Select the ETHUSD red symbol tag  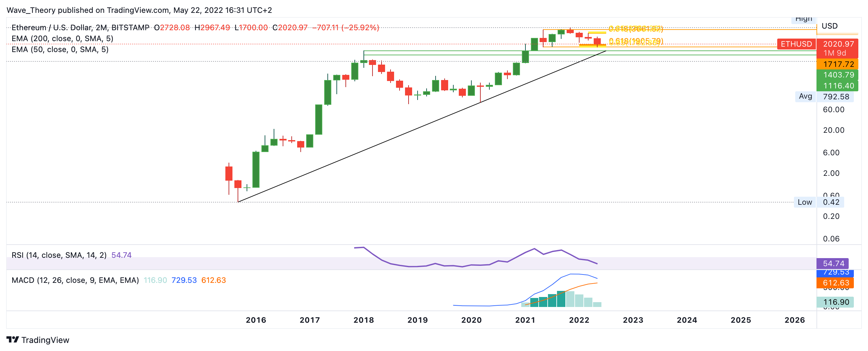pyautogui.click(x=796, y=44)
